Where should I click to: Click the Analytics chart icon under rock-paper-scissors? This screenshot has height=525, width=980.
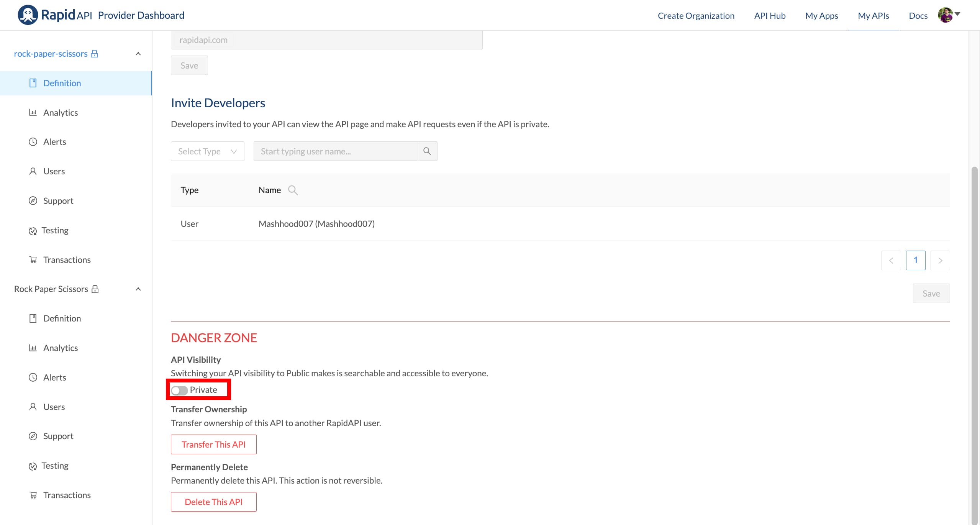(x=33, y=113)
